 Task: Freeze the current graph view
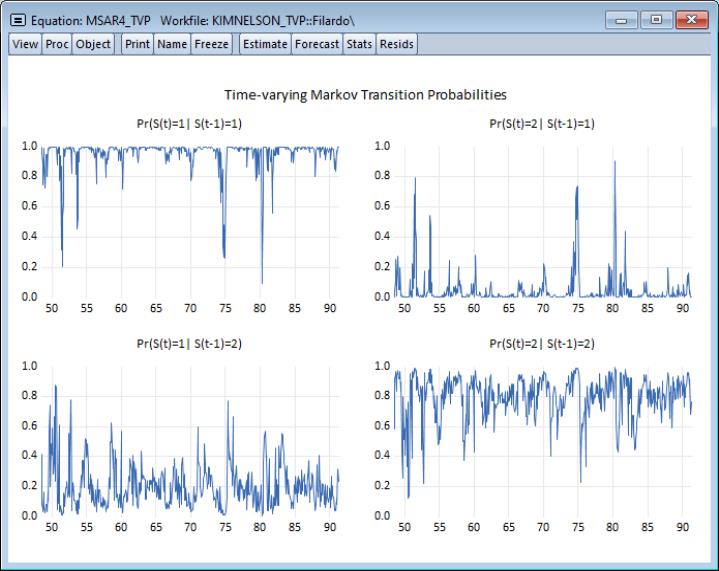click(x=212, y=44)
